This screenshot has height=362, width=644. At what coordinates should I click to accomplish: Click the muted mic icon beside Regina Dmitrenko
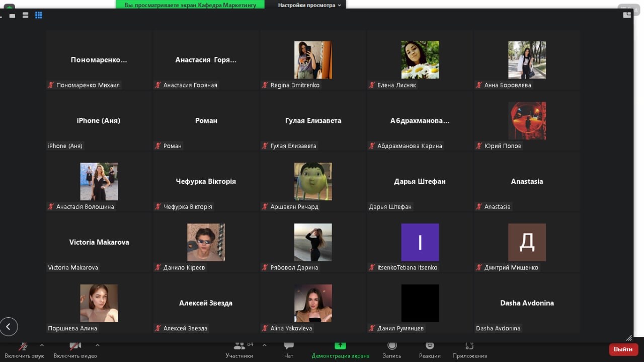265,85
